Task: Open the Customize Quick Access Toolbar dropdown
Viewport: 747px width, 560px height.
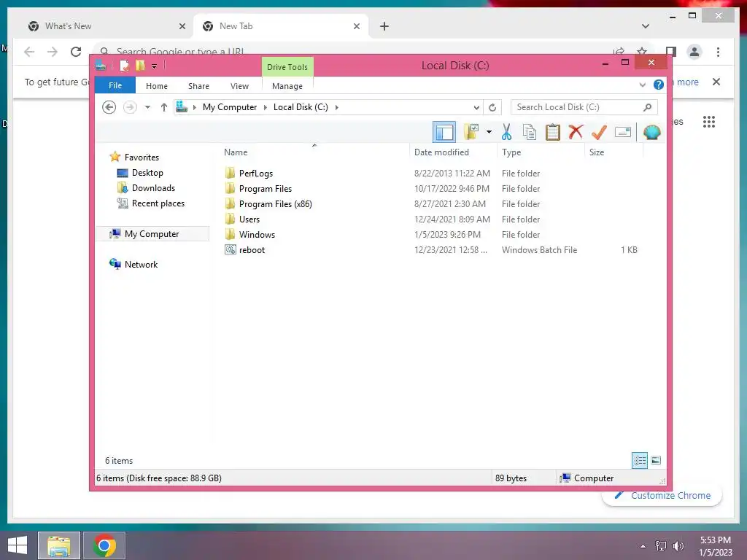Action: 155,66
